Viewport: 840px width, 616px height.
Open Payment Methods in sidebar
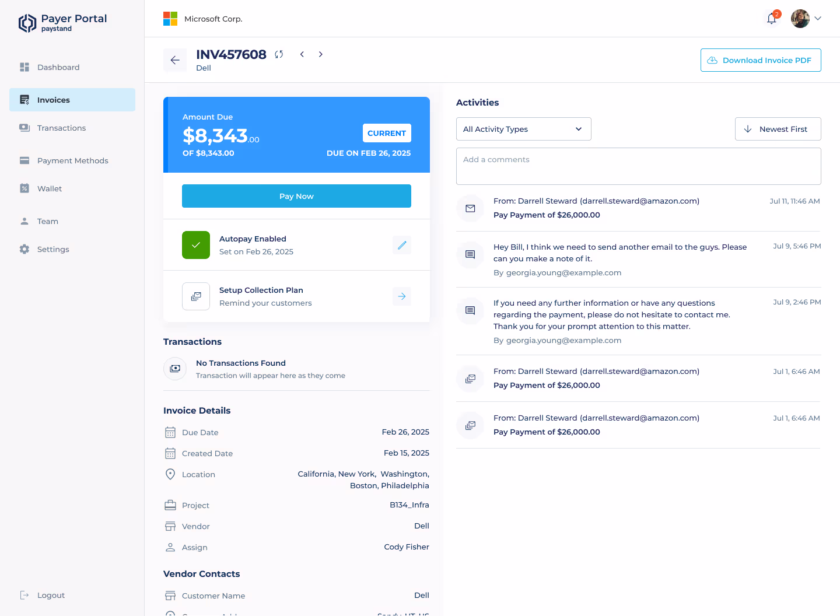click(72, 160)
